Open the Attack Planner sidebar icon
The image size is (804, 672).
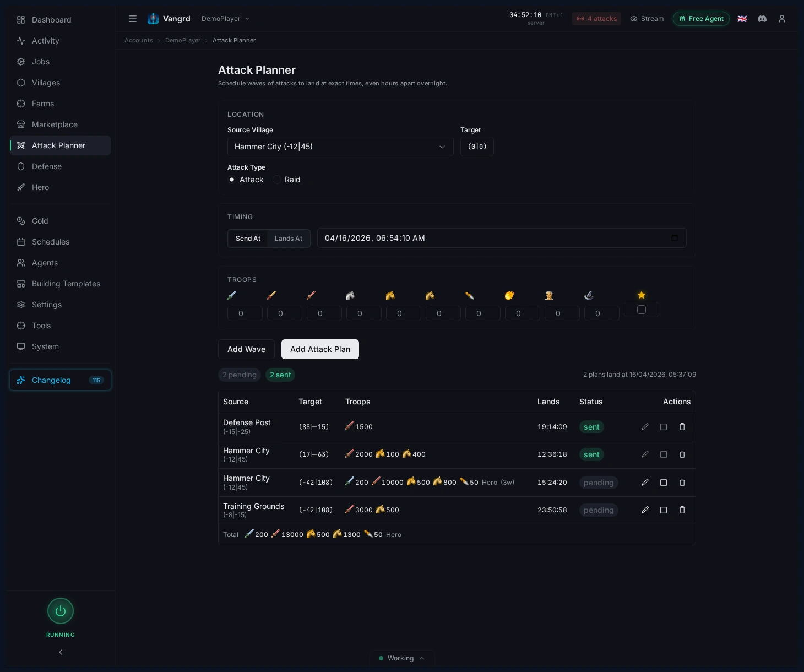[20, 145]
